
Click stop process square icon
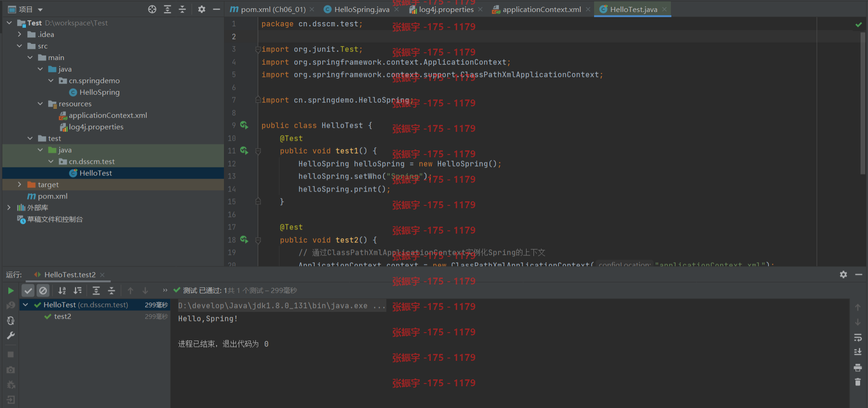[11, 354]
